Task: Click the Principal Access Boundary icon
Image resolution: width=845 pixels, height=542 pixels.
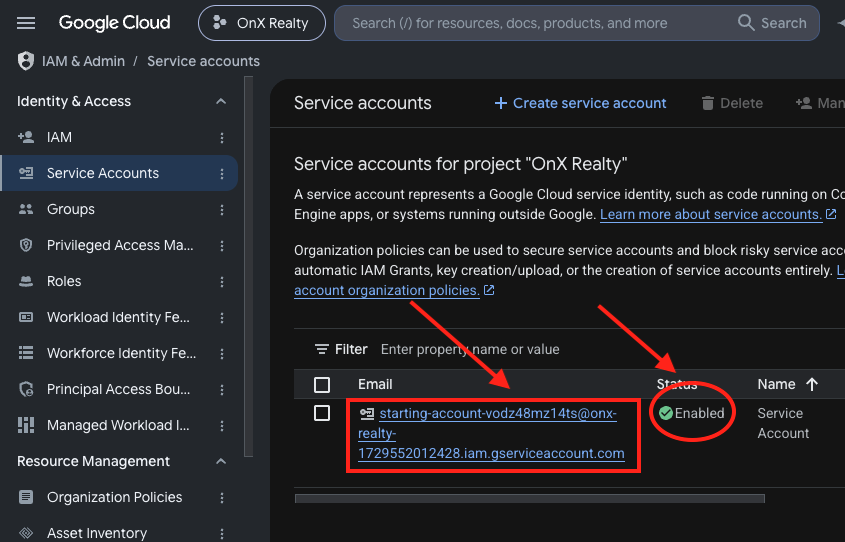Action: (26, 389)
